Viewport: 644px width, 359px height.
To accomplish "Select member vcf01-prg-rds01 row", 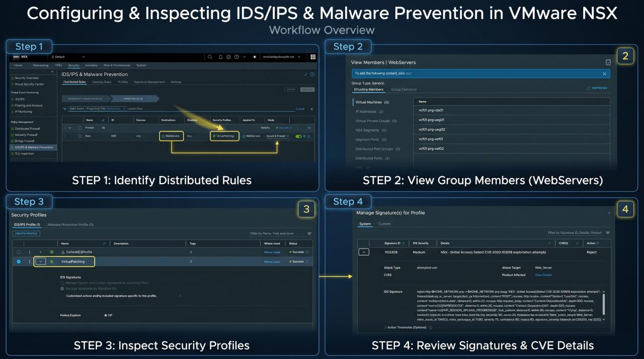I will (x=511, y=110).
